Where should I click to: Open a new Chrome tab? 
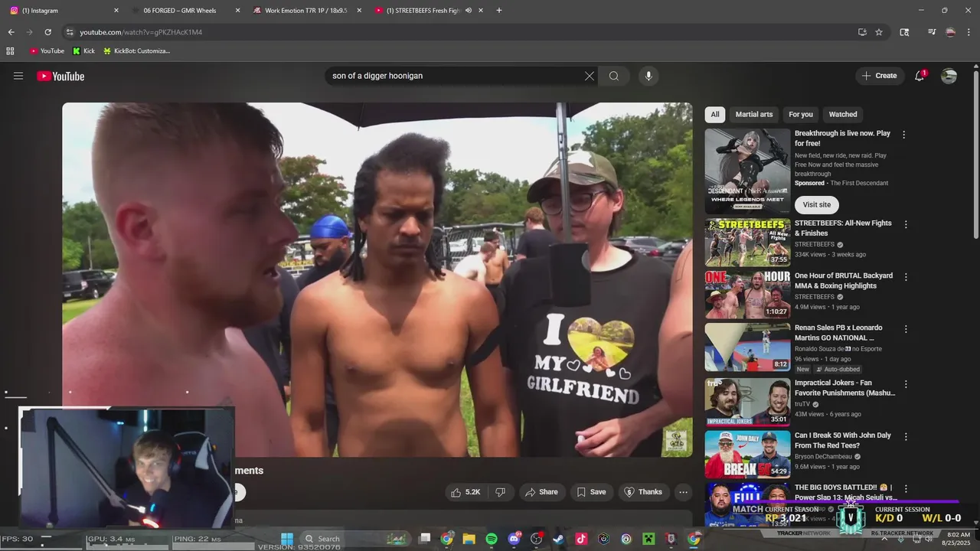[x=499, y=11]
